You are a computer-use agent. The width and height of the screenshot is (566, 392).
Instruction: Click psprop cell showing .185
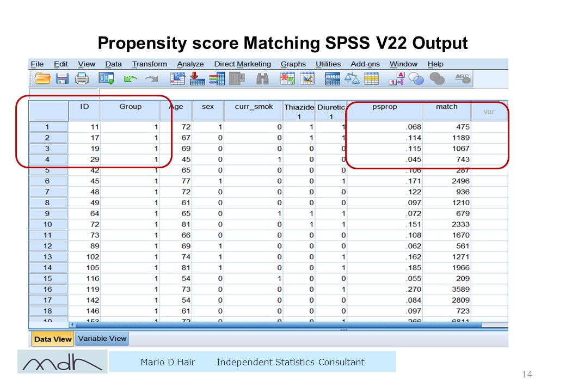click(384, 267)
